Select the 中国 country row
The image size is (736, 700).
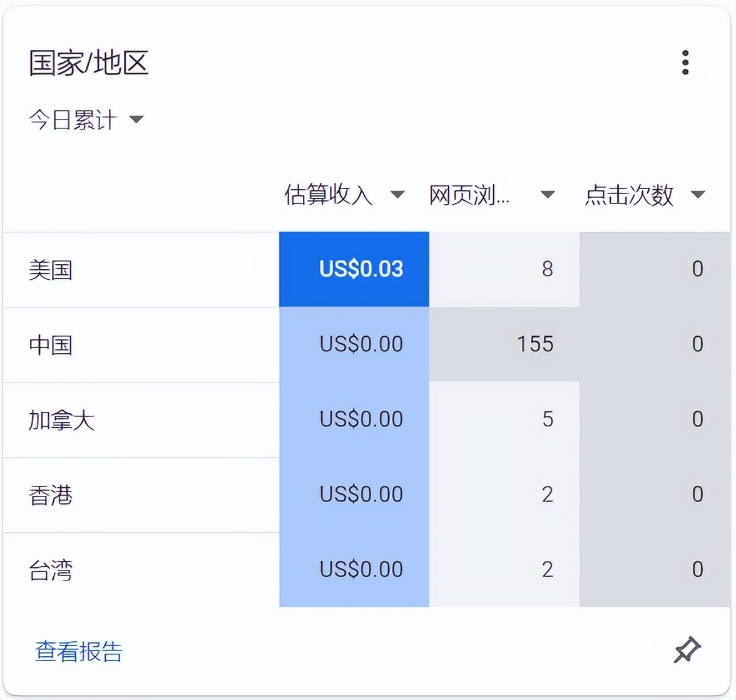[51, 345]
